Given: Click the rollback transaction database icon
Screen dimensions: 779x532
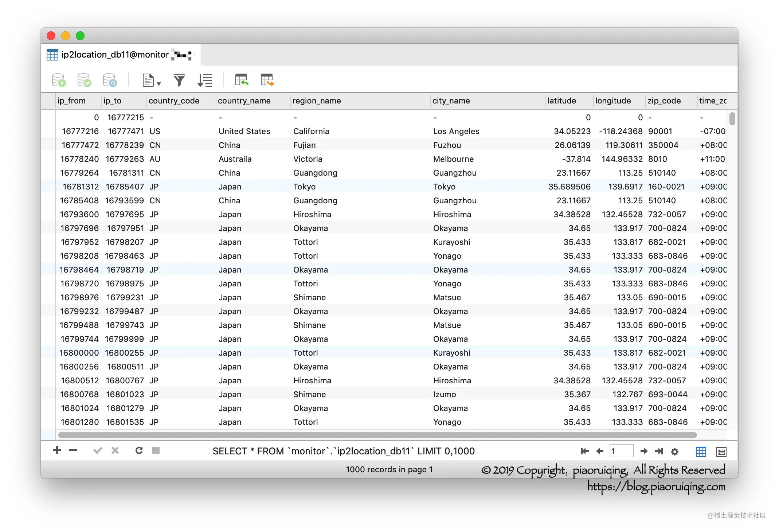Looking at the screenshot, I should [x=110, y=80].
